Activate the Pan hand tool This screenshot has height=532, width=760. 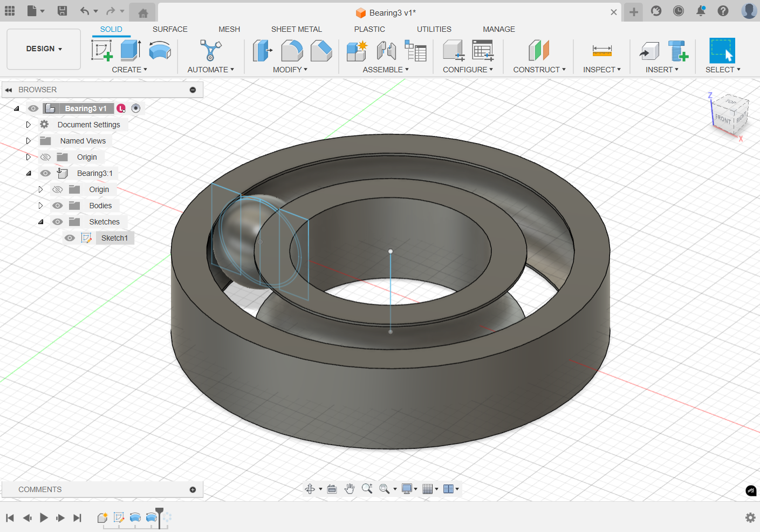click(x=350, y=489)
